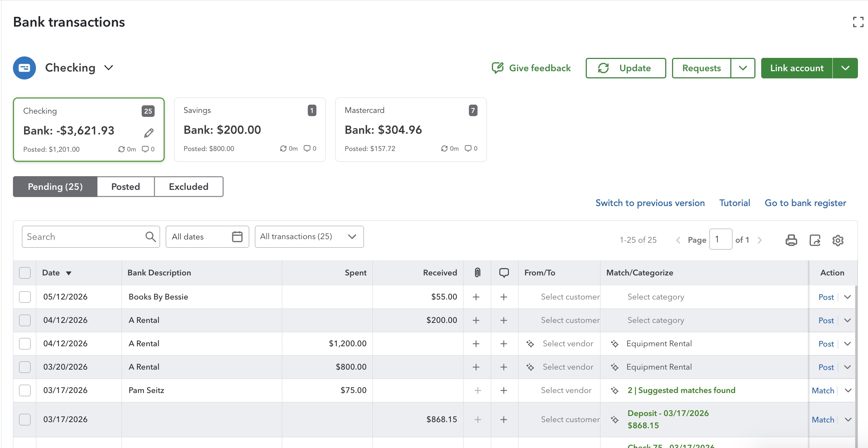The image size is (868, 448).
Task: Open the Go to bank register link
Action: point(805,203)
